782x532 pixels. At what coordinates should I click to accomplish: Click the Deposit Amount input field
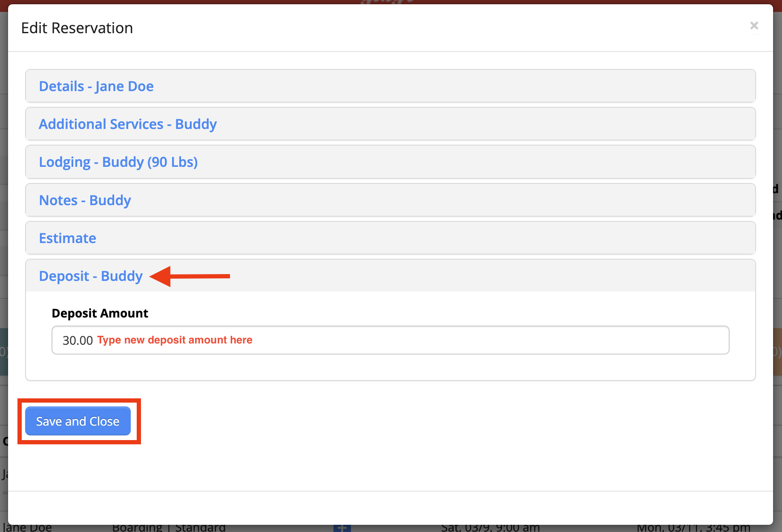click(390, 340)
